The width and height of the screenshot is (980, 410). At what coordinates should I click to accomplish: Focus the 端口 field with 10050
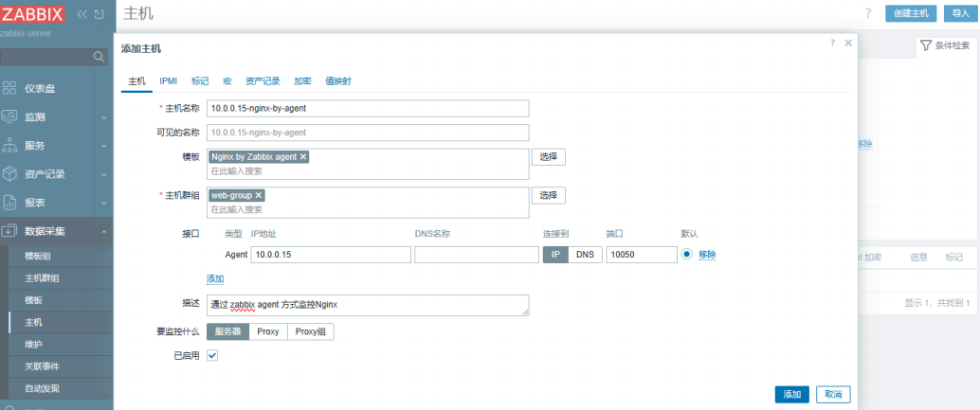[642, 255]
